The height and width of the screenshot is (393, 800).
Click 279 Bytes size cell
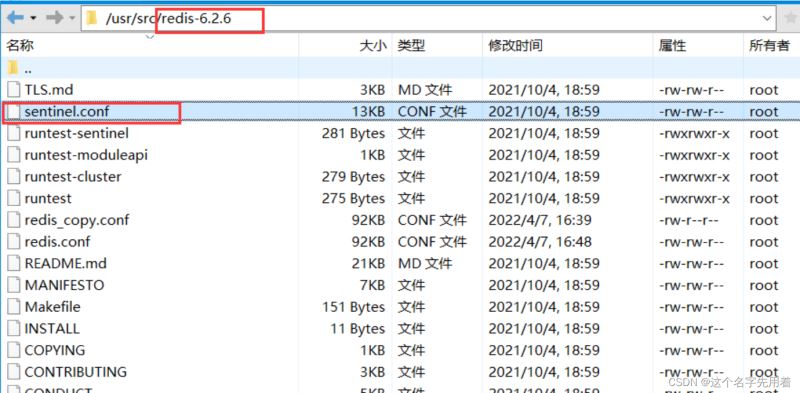click(353, 177)
